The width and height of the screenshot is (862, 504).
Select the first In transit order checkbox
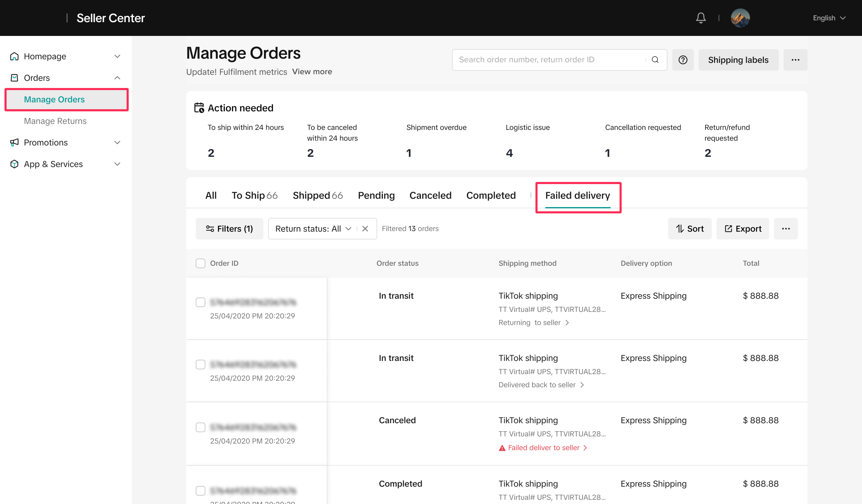(x=200, y=302)
